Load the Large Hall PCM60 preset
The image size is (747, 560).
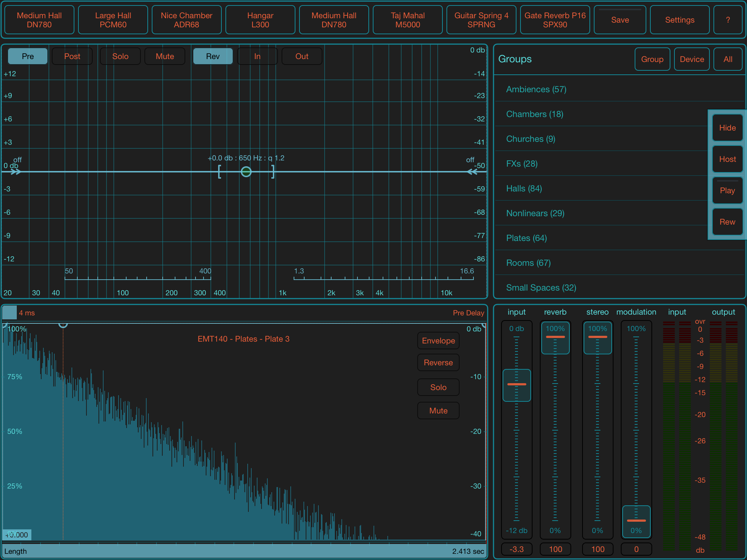pos(113,20)
